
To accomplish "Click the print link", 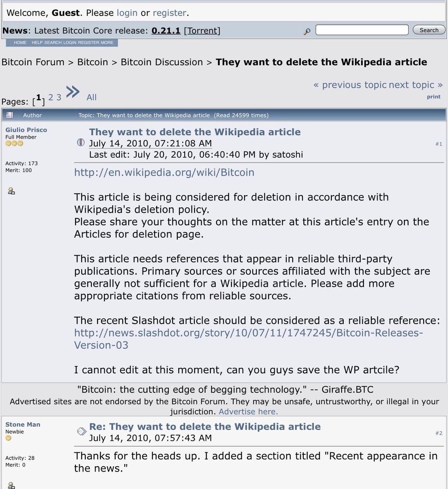I will (434, 97).
